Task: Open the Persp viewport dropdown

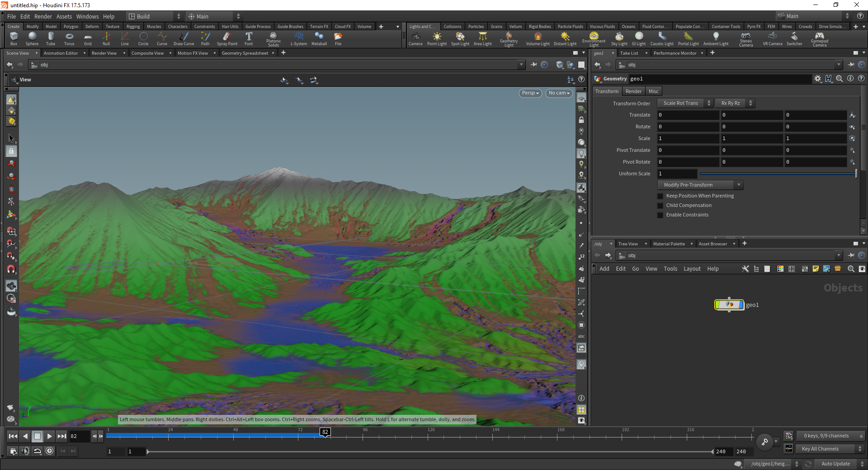Action: (530, 93)
